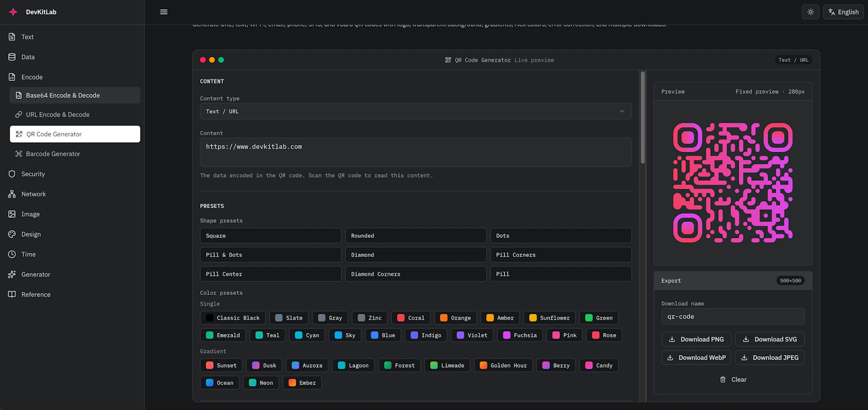Image resolution: width=868 pixels, height=410 pixels.
Task: Clear the QR code with trash button
Action: 733,380
